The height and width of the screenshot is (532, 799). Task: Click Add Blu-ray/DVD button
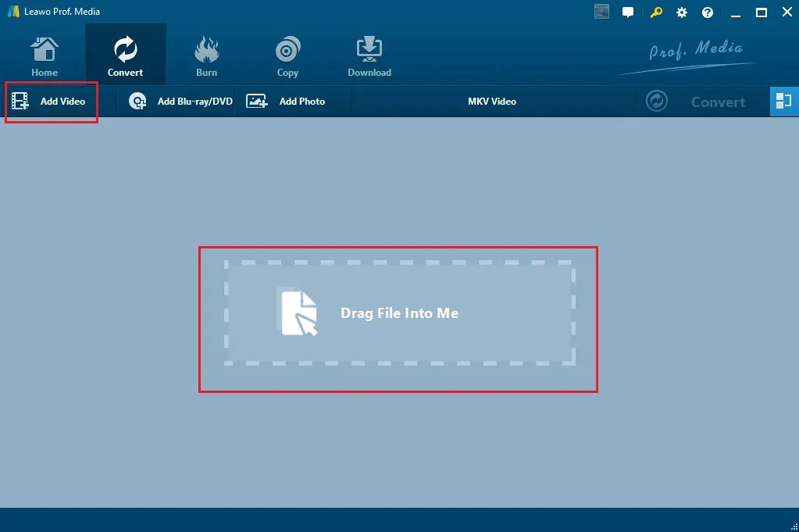coord(180,102)
